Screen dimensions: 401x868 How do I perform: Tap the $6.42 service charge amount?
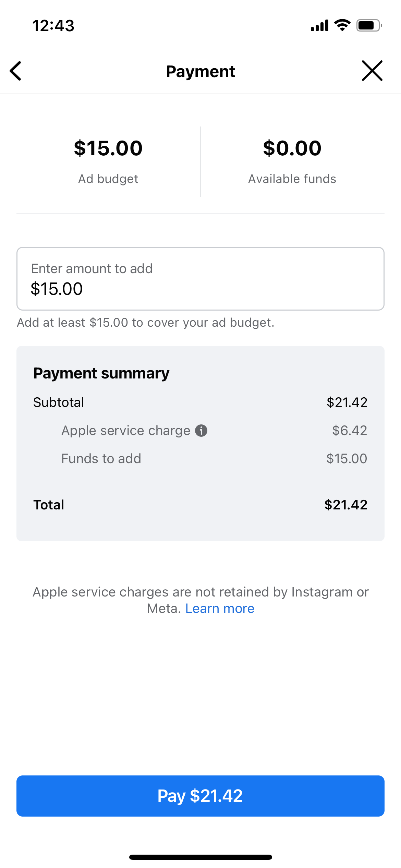[350, 431]
